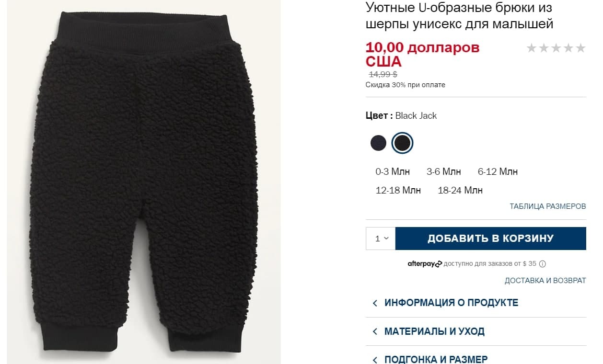Select size 3-6 Млн
The height and width of the screenshot is (364, 603).
(444, 171)
